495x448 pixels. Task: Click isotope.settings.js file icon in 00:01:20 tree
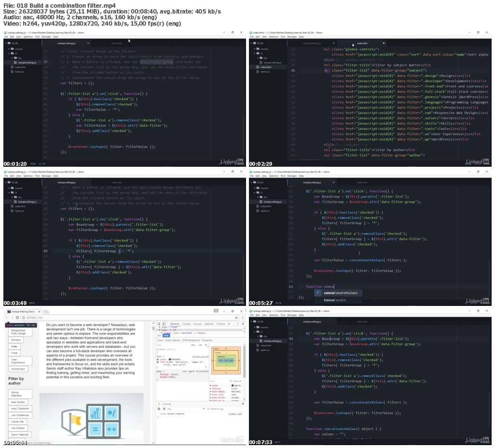pos(16,62)
